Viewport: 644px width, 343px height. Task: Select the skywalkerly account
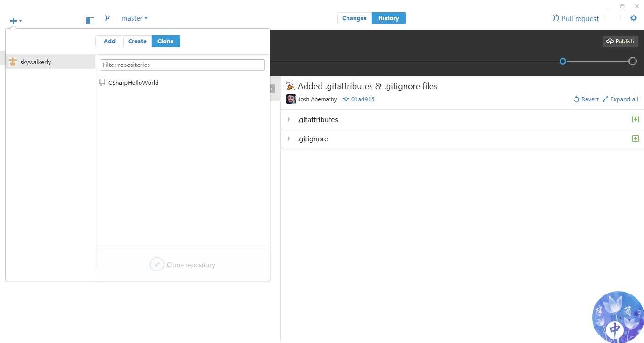point(50,62)
